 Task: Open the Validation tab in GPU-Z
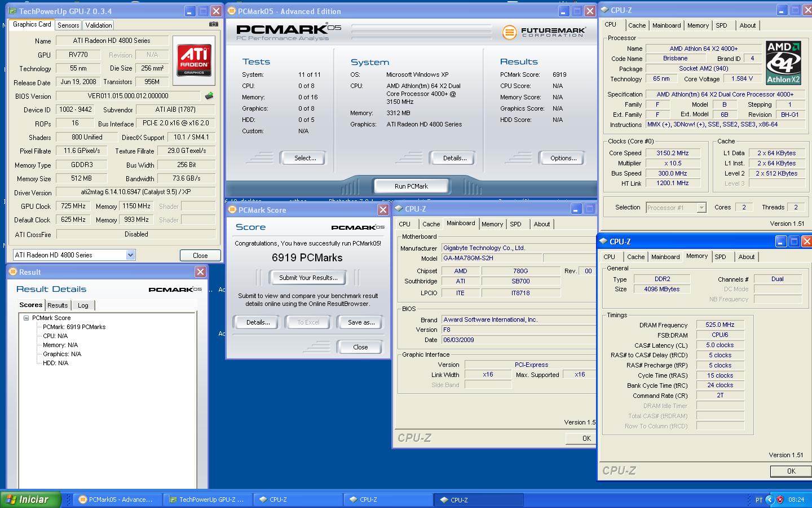tap(99, 25)
